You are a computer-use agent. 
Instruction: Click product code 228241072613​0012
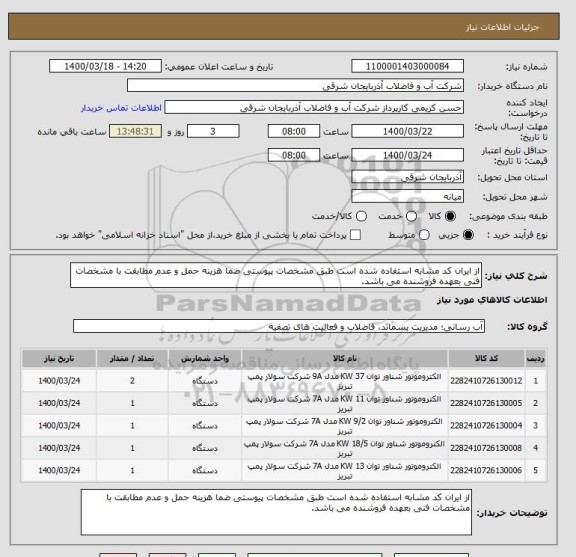point(486,381)
